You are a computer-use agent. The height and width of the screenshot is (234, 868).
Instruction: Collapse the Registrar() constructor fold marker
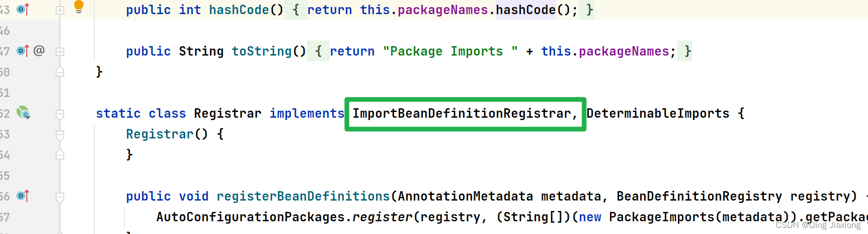pos(60,135)
